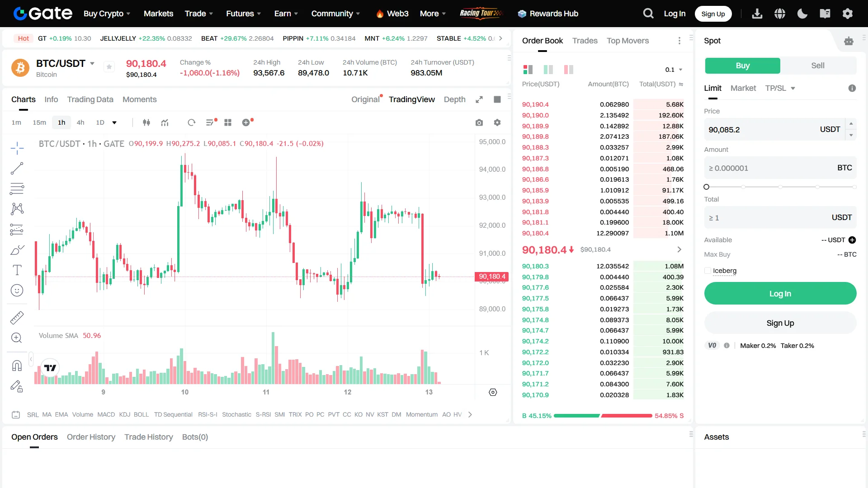868x488 pixels.
Task: Switch order form to Sell
Action: click(817, 66)
